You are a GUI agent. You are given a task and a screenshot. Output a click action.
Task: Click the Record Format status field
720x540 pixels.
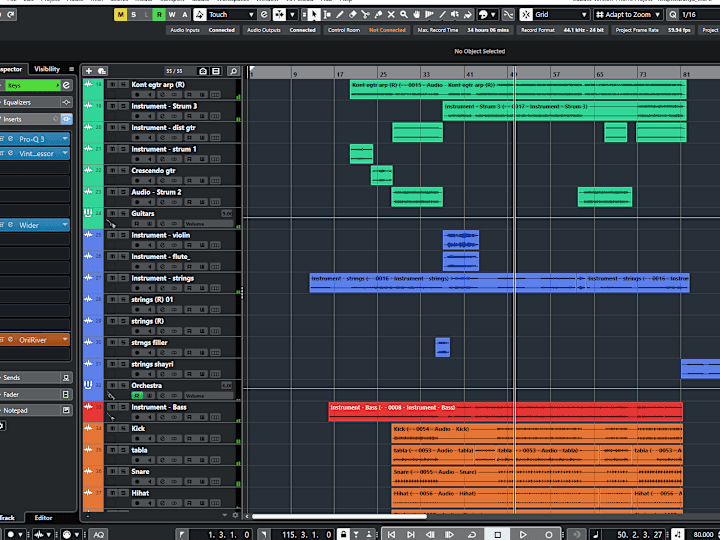562,30
